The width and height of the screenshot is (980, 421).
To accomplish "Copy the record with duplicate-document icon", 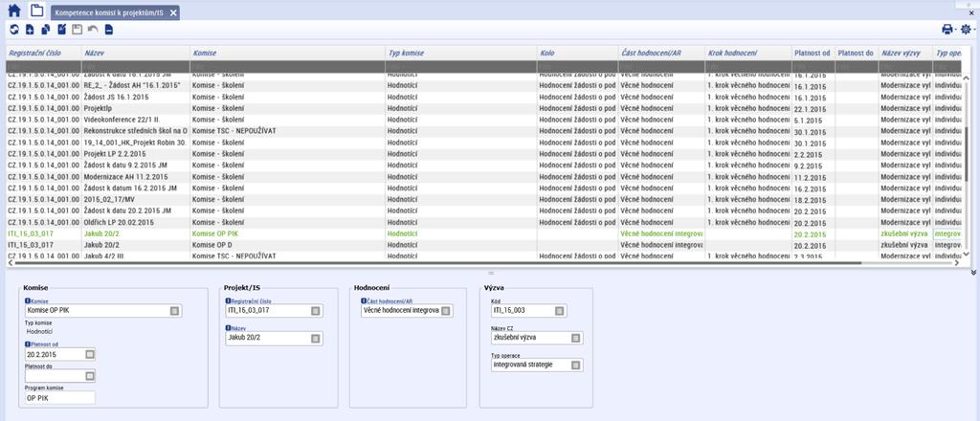I will pyautogui.click(x=46, y=30).
